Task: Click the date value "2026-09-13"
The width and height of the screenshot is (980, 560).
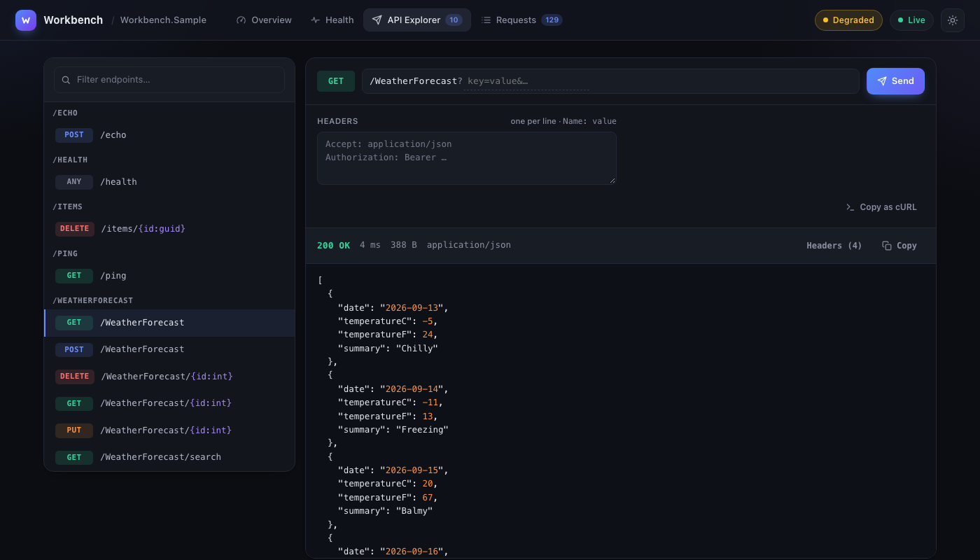Action: click(413, 308)
